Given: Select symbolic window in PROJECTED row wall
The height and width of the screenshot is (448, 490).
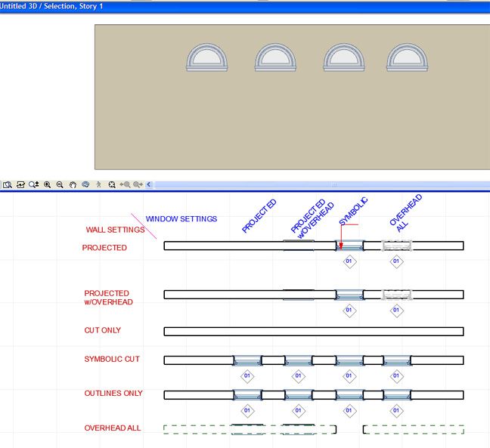Looking at the screenshot, I should pos(349,246).
